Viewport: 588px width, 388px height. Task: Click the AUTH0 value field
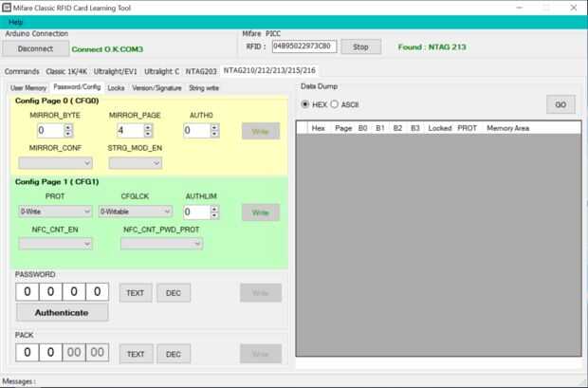pos(197,130)
